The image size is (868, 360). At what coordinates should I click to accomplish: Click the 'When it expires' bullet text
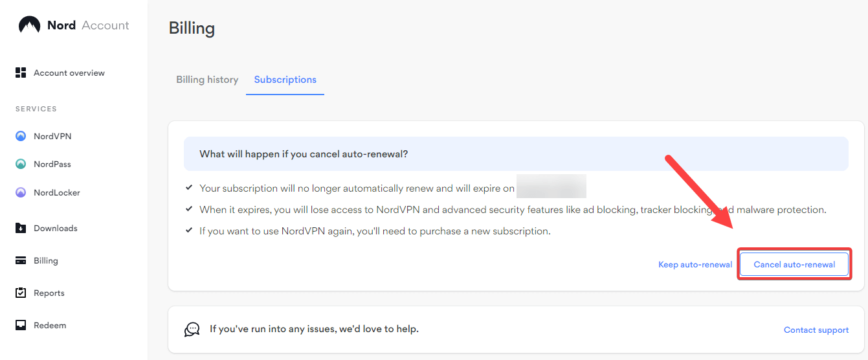click(513, 210)
